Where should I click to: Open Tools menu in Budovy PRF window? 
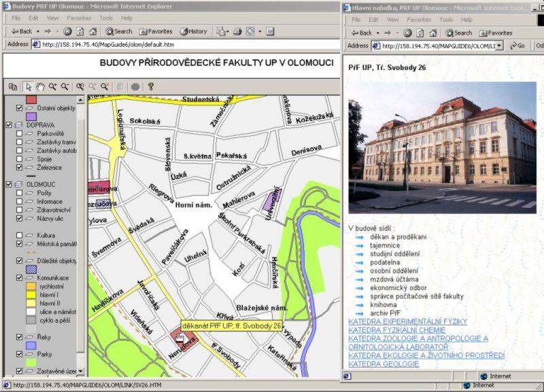click(106, 18)
